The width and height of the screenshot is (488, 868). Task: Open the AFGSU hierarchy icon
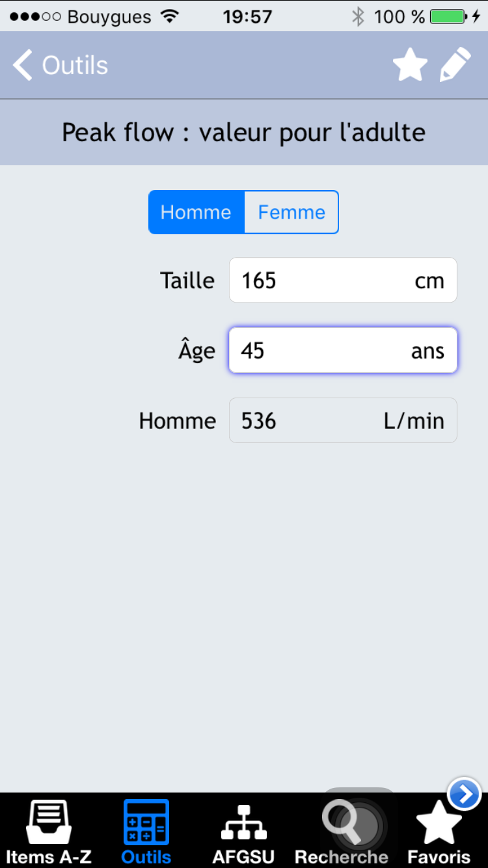coord(244,823)
